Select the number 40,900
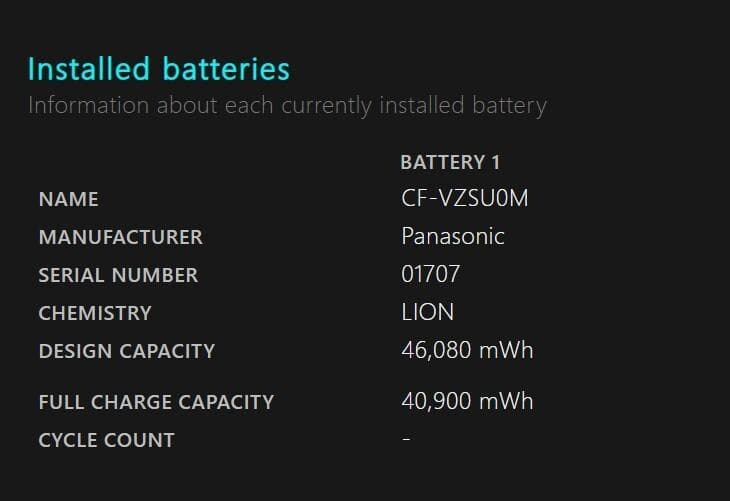The width and height of the screenshot is (730, 501). click(435, 401)
